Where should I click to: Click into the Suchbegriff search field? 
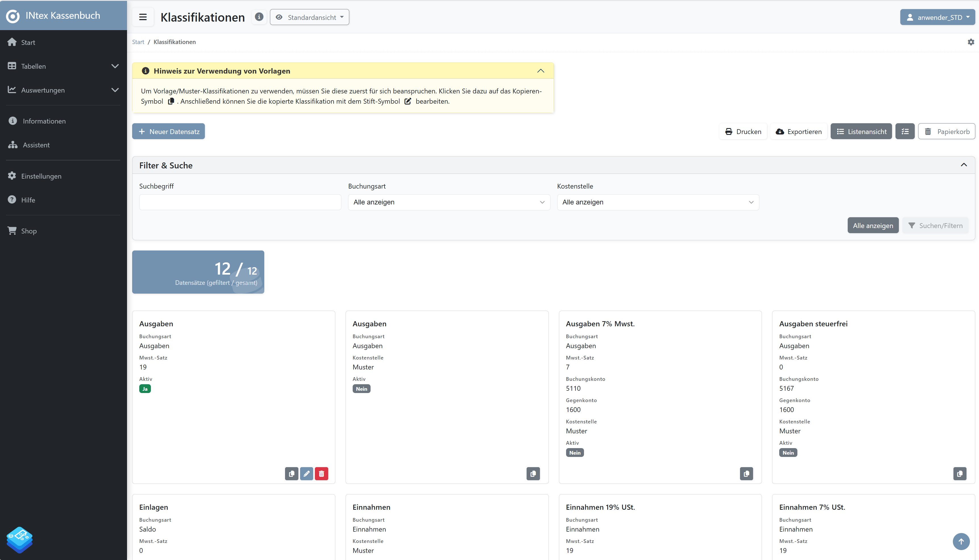pos(240,202)
